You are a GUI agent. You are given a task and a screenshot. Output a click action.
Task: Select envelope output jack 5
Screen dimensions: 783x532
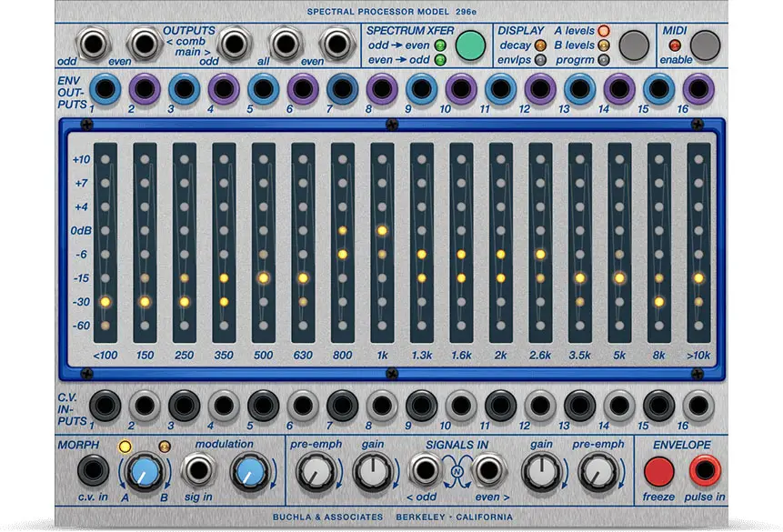[263, 89]
